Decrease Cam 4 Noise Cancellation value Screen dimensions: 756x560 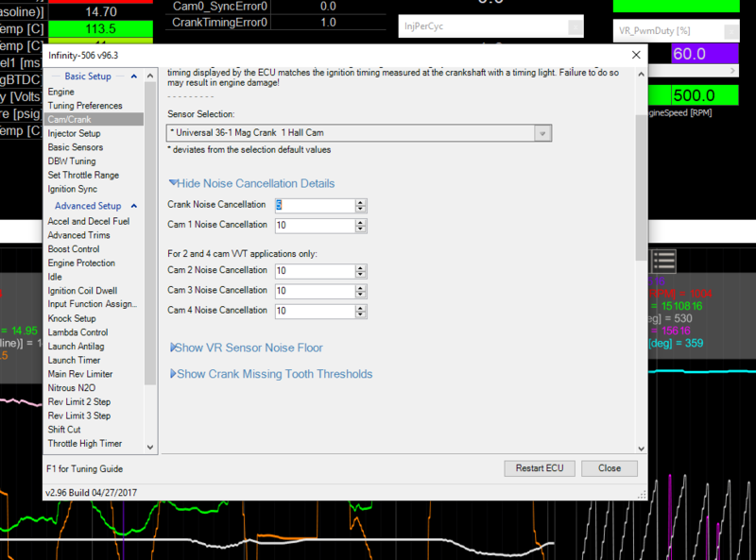360,314
